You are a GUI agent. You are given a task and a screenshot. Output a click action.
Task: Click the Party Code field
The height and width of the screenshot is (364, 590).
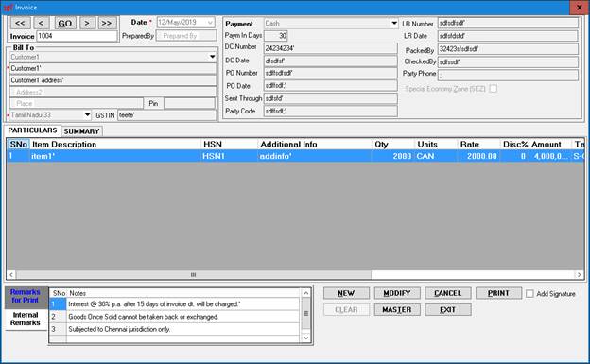[330, 111]
